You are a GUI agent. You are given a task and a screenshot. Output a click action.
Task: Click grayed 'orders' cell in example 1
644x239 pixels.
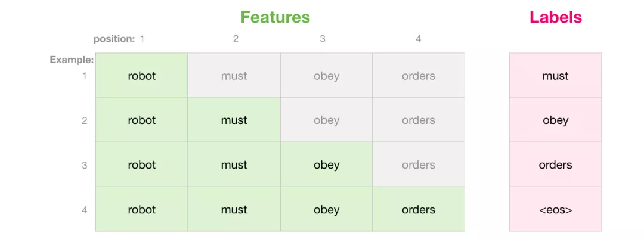click(x=419, y=75)
